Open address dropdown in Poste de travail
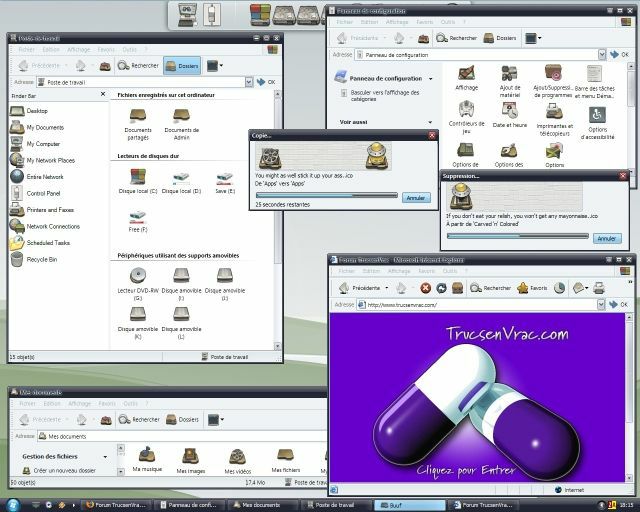640x512 pixels. 249,82
